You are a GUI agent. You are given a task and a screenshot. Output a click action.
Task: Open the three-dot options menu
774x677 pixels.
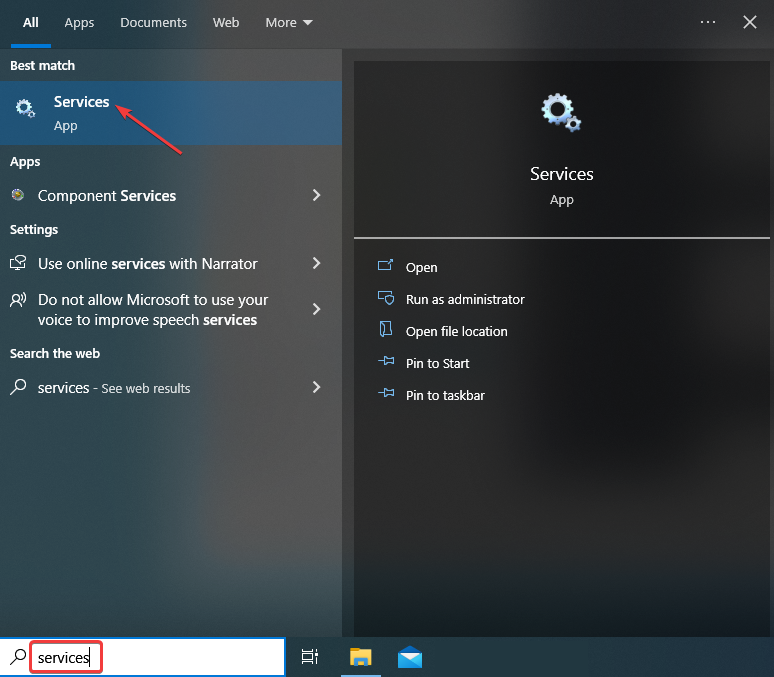coord(708,22)
